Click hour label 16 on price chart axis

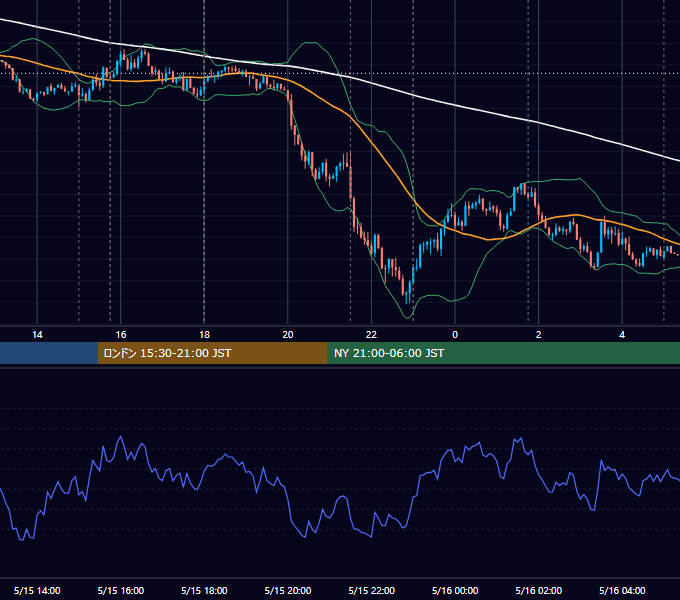pyautogui.click(x=121, y=335)
